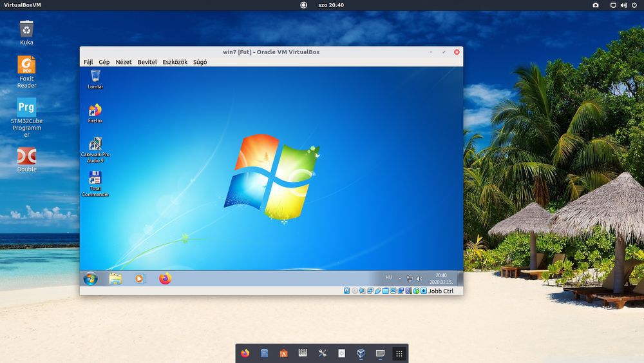Click the VirtualBox CPU/virtualization indicator
Screen dimensions: 644x363
tap(409, 291)
